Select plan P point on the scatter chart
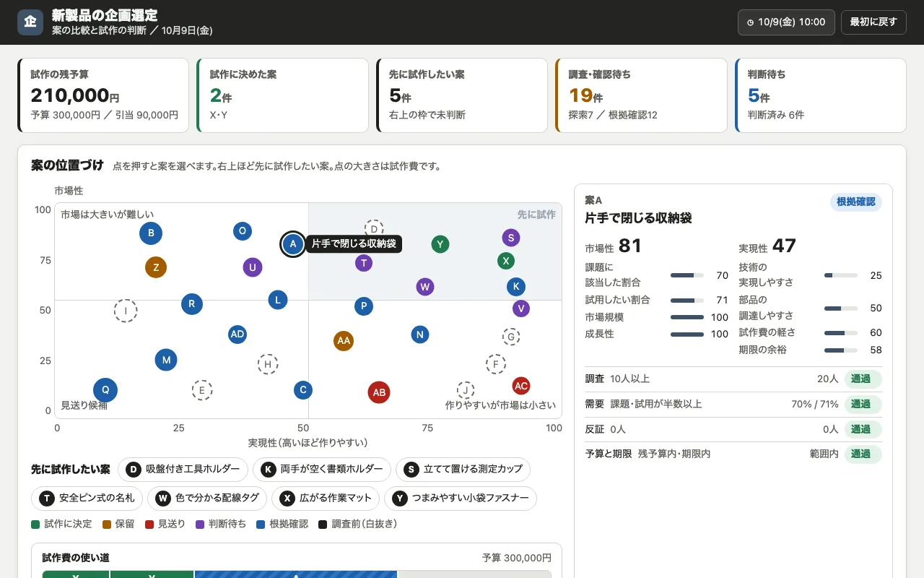This screenshot has height=578, width=924. 364,306
